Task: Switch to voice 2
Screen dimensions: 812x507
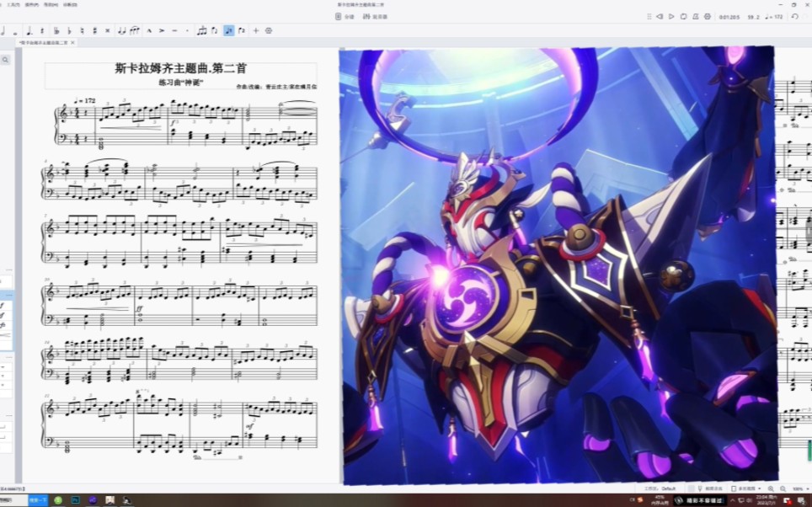Action: tap(242, 31)
